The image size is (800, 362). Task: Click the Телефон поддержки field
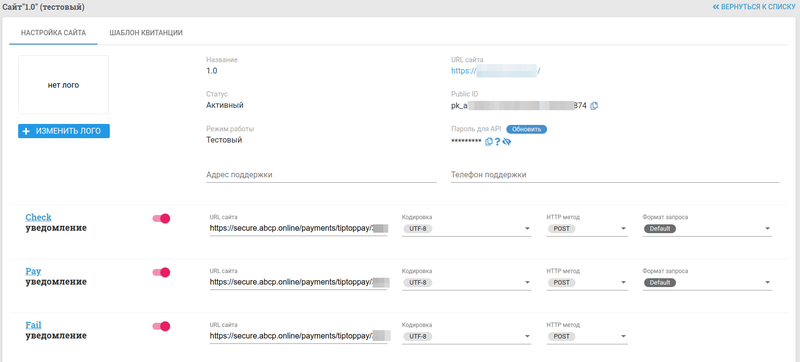point(615,175)
